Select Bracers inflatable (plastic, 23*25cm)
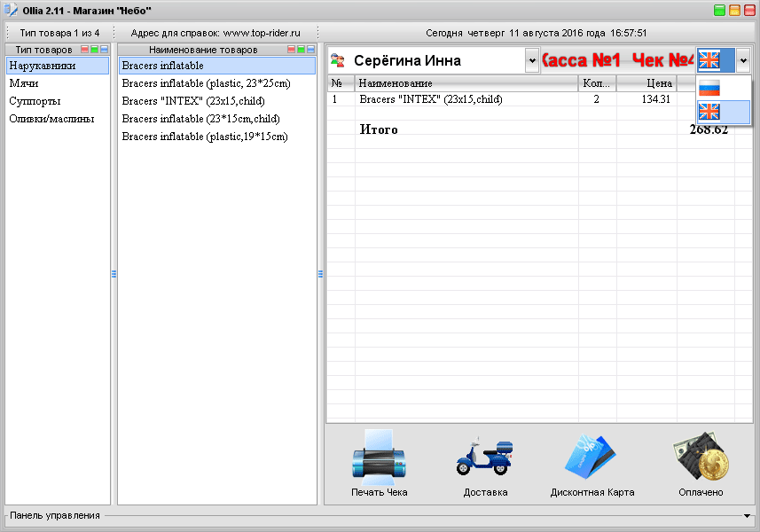The height and width of the screenshot is (532, 760). 217,83
